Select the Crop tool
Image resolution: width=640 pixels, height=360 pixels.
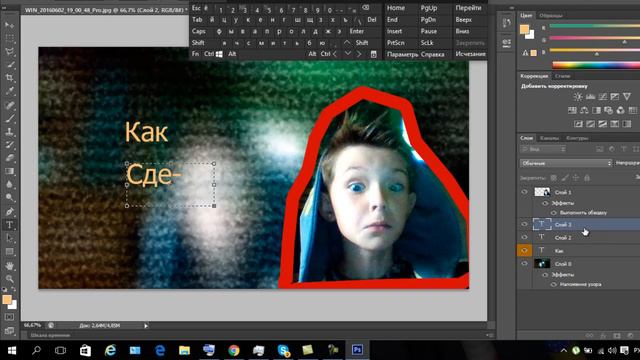9,78
